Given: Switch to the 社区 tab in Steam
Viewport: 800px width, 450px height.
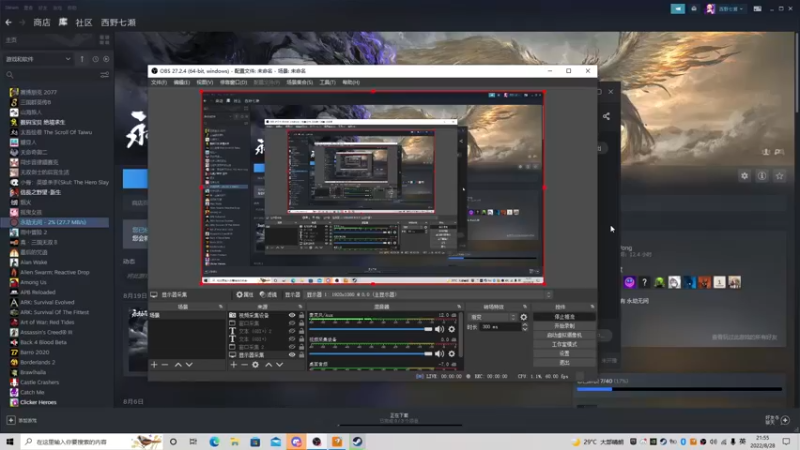Looking at the screenshot, I should point(84,22).
